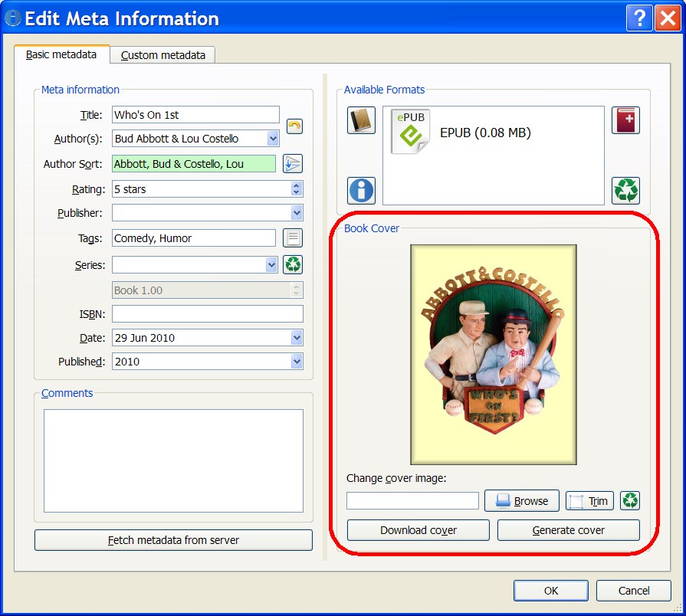Add a new format red book icon

(x=625, y=120)
